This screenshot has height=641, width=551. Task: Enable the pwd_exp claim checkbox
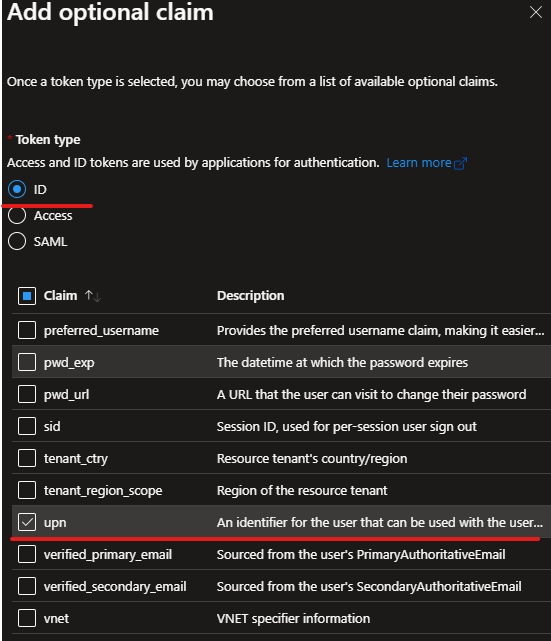point(27,362)
